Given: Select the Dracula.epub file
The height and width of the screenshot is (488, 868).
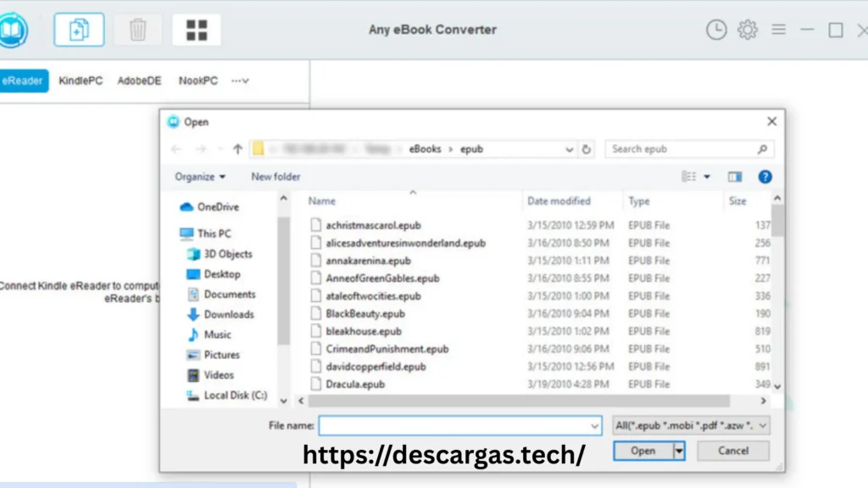Looking at the screenshot, I should click(x=354, y=384).
